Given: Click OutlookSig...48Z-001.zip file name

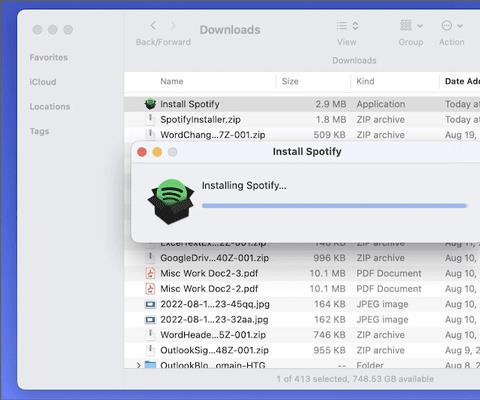Looking at the screenshot, I should 214,350.
